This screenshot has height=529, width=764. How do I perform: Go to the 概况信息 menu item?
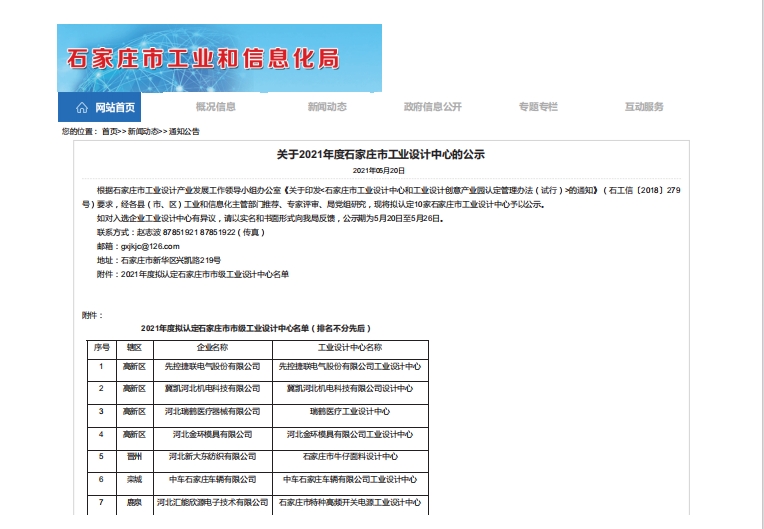(215, 107)
